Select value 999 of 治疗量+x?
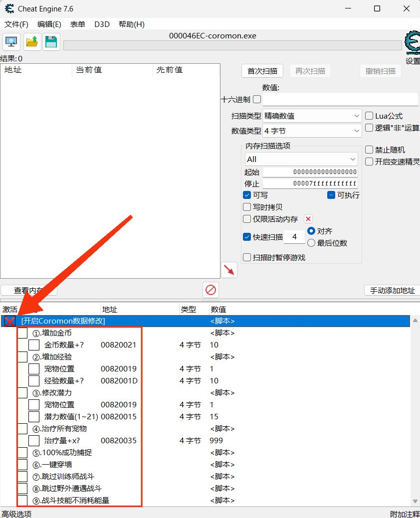This screenshot has width=420, height=518. [x=216, y=441]
